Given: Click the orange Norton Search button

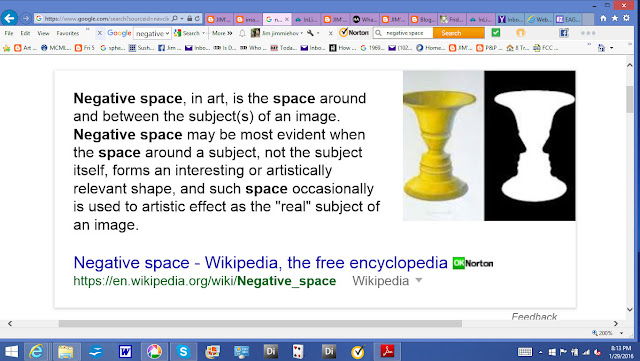Looking at the screenshot, I should click(458, 33).
